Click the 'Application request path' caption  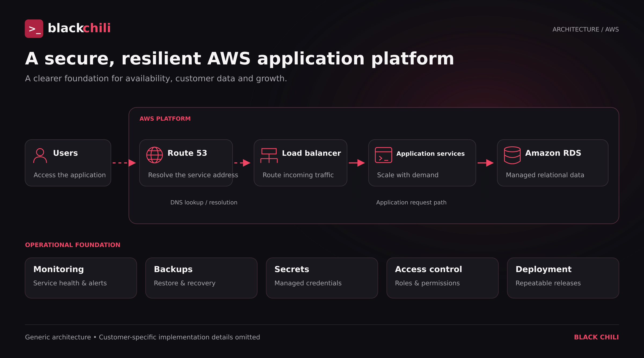point(411,202)
